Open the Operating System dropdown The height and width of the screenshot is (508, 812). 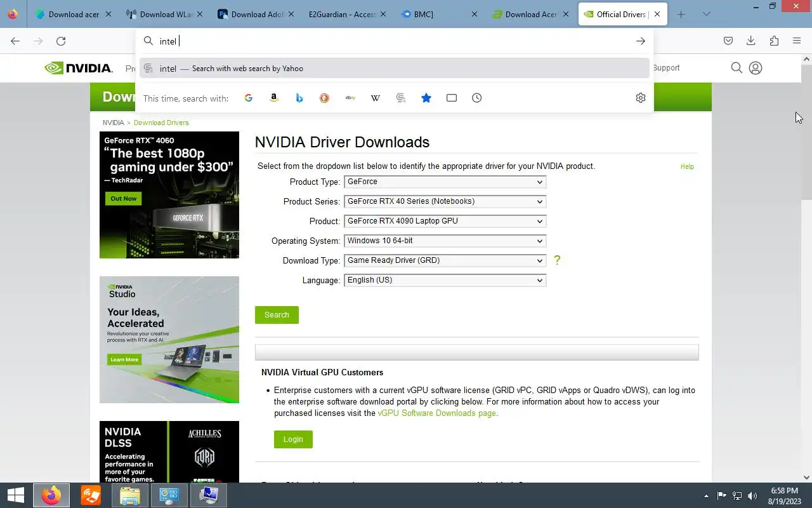[x=445, y=241]
